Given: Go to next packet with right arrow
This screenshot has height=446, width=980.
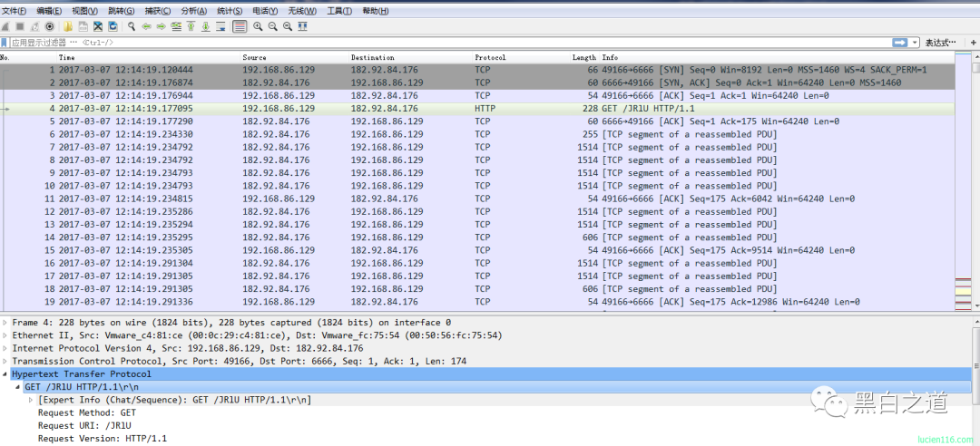Looking at the screenshot, I should (x=162, y=26).
